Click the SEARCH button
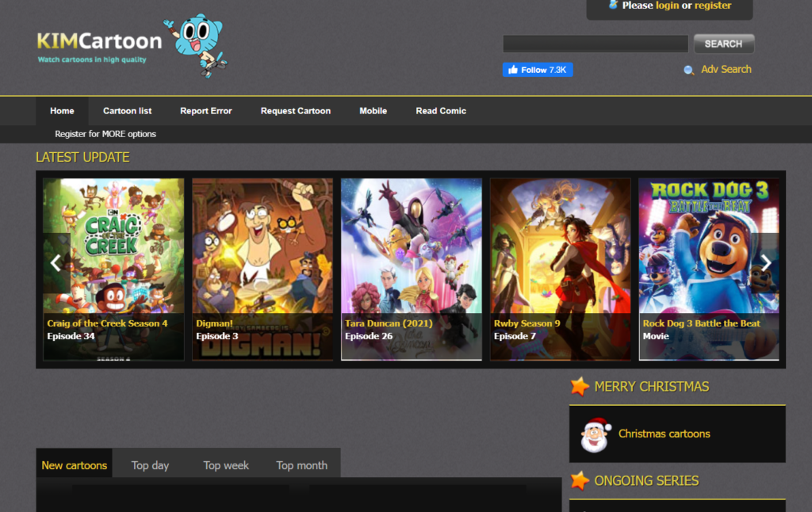This screenshot has height=512, width=812. [723, 44]
